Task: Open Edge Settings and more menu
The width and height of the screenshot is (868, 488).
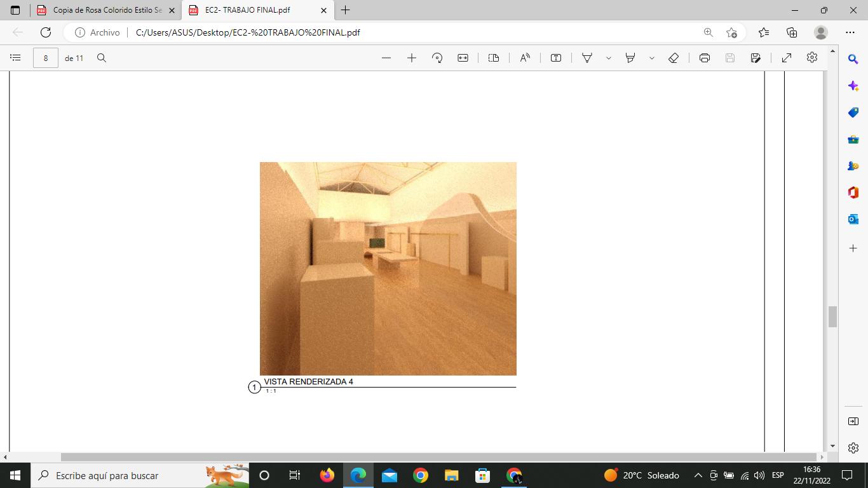Action: [x=850, y=32]
